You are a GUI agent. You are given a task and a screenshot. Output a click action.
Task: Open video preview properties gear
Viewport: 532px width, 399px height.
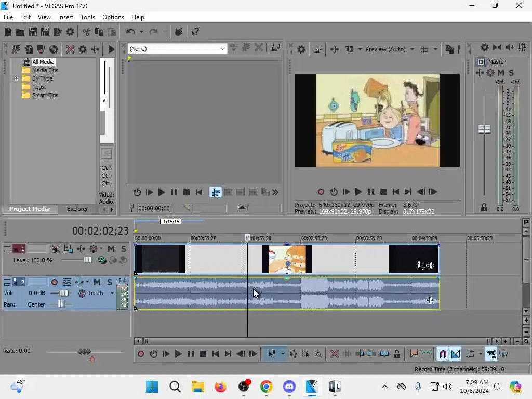click(x=301, y=49)
